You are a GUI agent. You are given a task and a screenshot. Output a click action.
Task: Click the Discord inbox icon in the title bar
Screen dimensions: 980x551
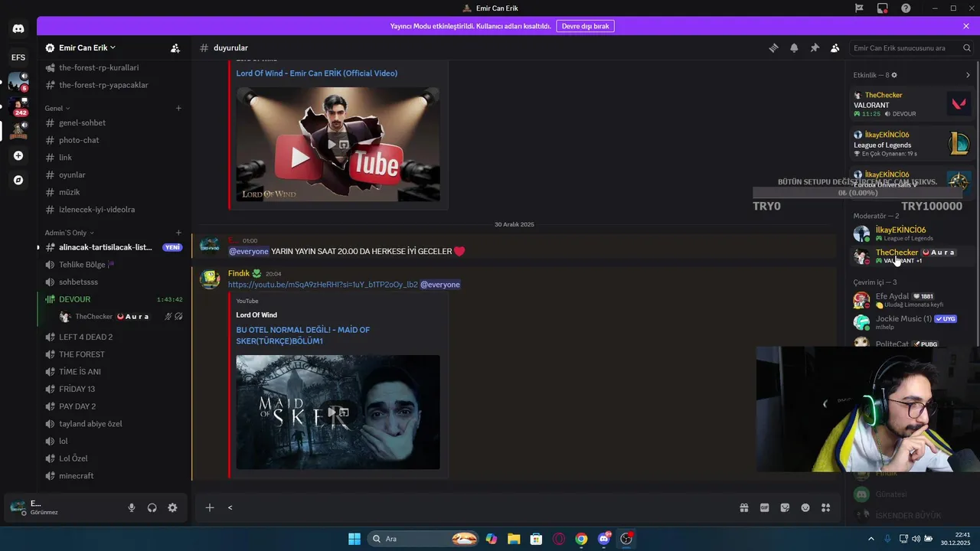tap(882, 8)
